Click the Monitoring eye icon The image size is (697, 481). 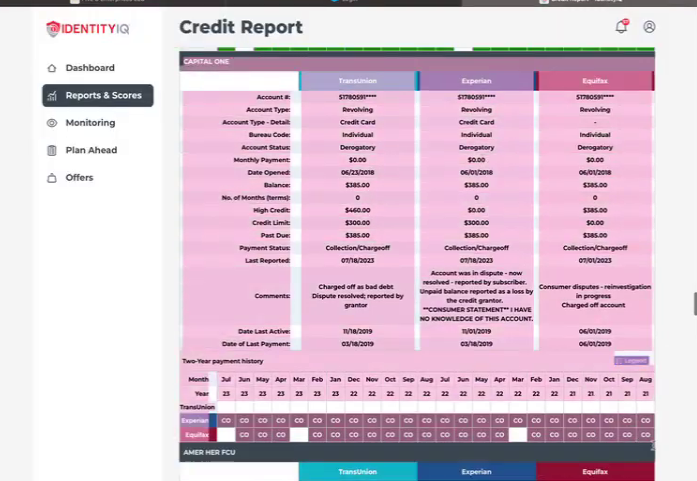[x=52, y=123]
